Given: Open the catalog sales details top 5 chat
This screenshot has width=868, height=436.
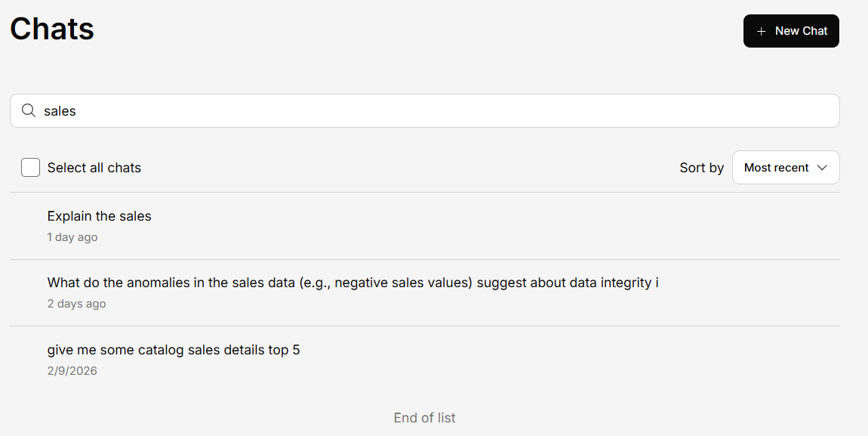Looking at the screenshot, I should click(173, 350).
